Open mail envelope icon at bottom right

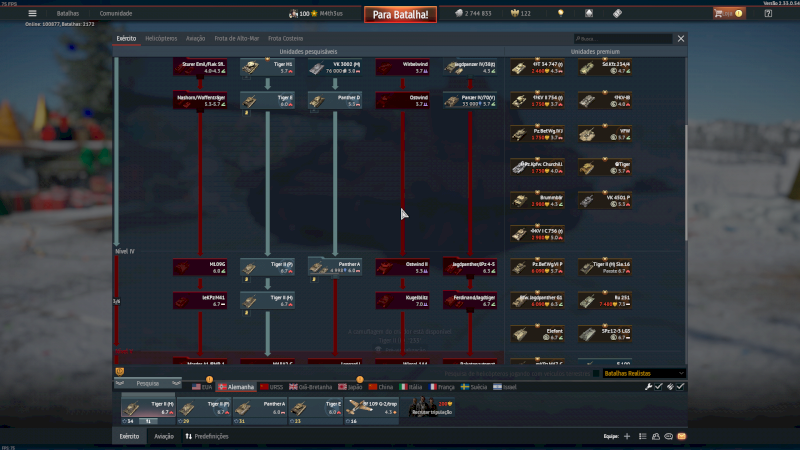681,436
